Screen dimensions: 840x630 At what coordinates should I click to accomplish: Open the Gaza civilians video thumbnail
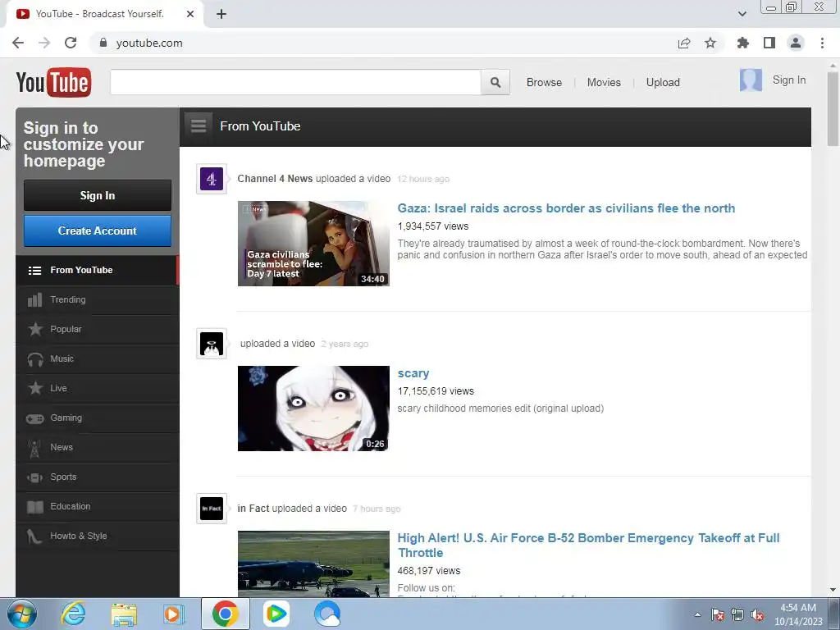[313, 244]
